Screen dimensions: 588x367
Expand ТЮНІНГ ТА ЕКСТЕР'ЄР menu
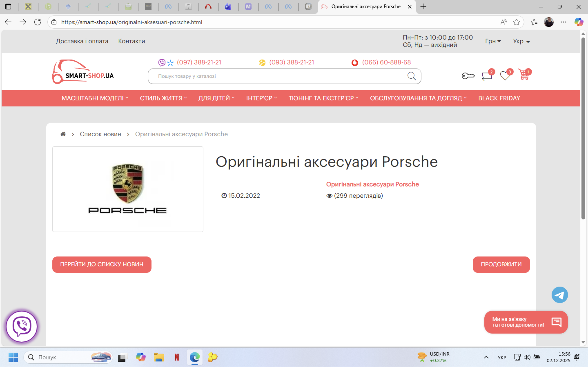(323, 98)
